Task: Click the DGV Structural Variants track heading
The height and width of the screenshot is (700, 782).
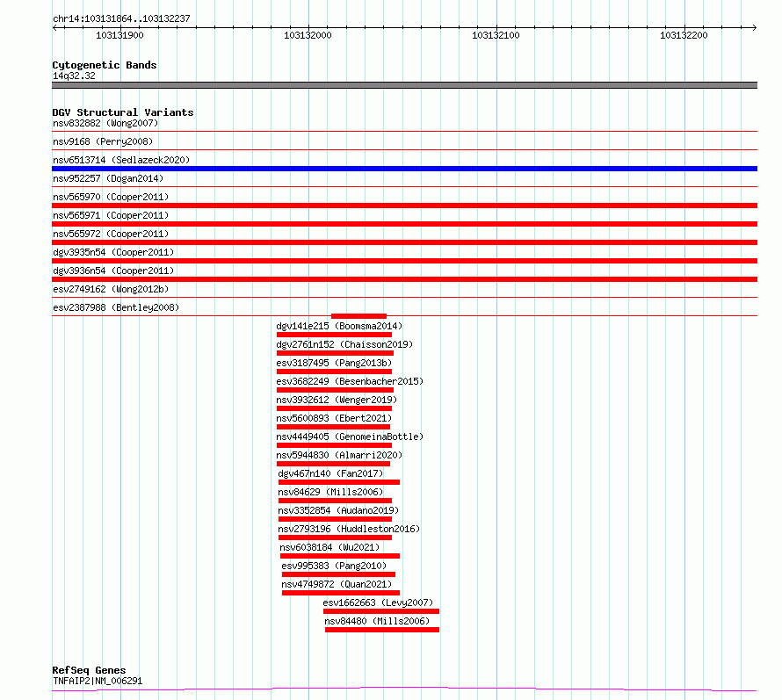Action: click(x=123, y=112)
